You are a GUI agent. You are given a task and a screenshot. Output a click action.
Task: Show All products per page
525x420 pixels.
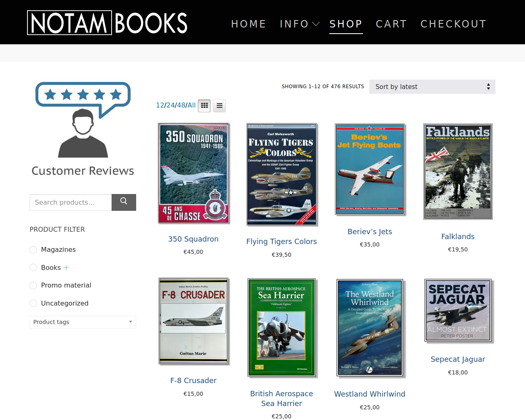(192, 105)
